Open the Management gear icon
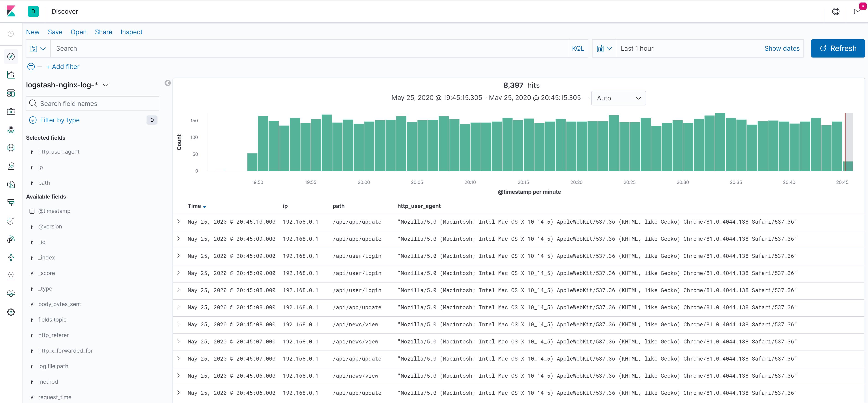The width and height of the screenshot is (868, 403). [11, 312]
